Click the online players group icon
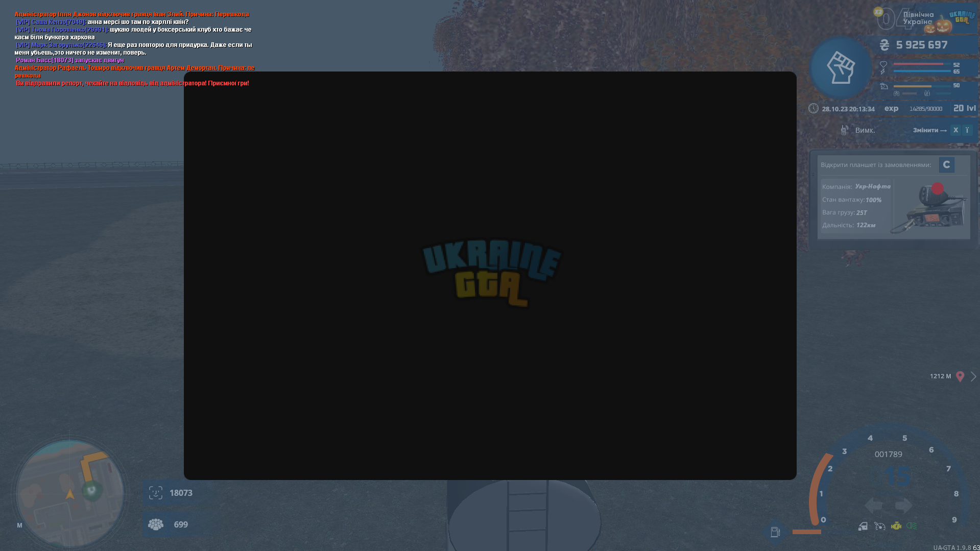 (x=156, y=524)
